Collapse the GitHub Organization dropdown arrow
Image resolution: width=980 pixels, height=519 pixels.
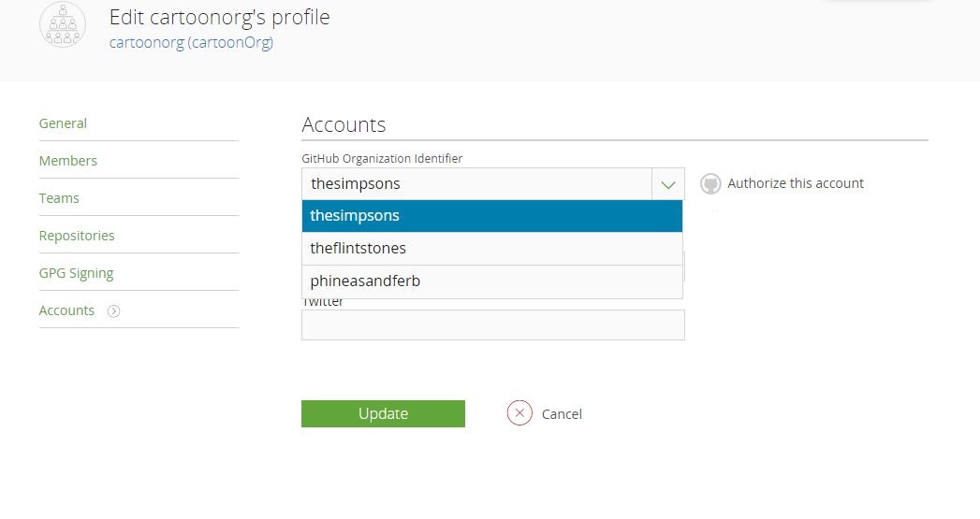(667, 184)
